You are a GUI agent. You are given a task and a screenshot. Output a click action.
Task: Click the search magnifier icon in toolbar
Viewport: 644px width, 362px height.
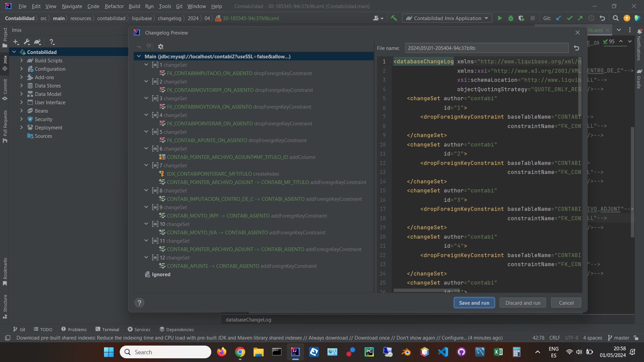pyautogui.click(x=616, y=18)
